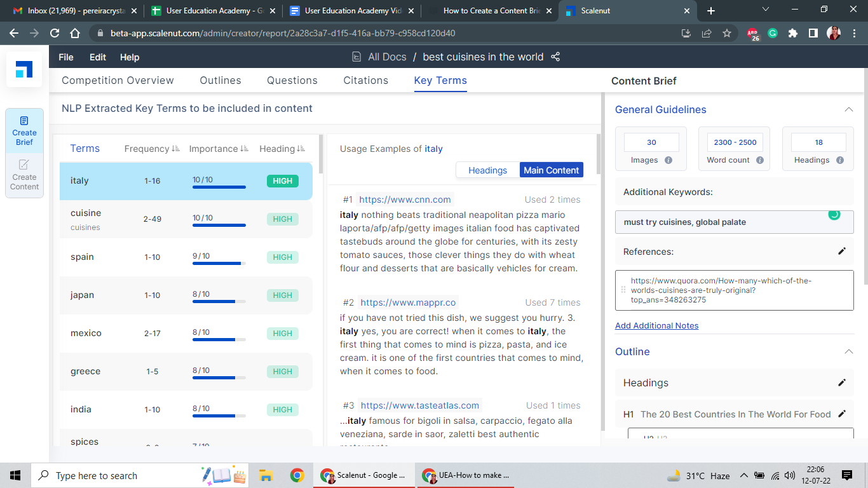Click Grammarly icon in keywords field
The width and height of the screenshot is (868, 488).
(x=834, y=214)
